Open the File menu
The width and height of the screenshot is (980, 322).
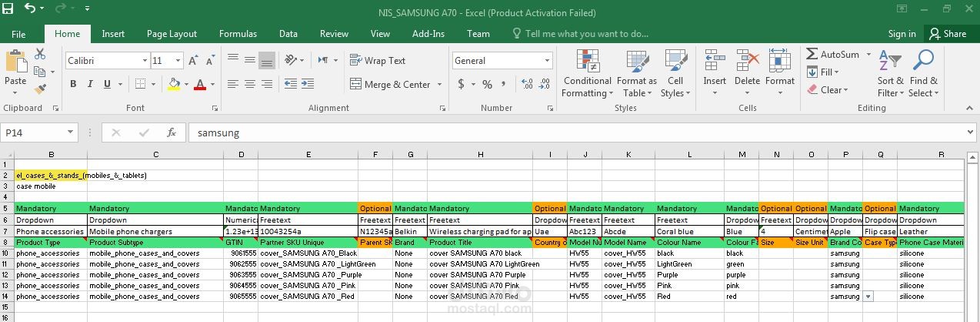pos(18,34)
